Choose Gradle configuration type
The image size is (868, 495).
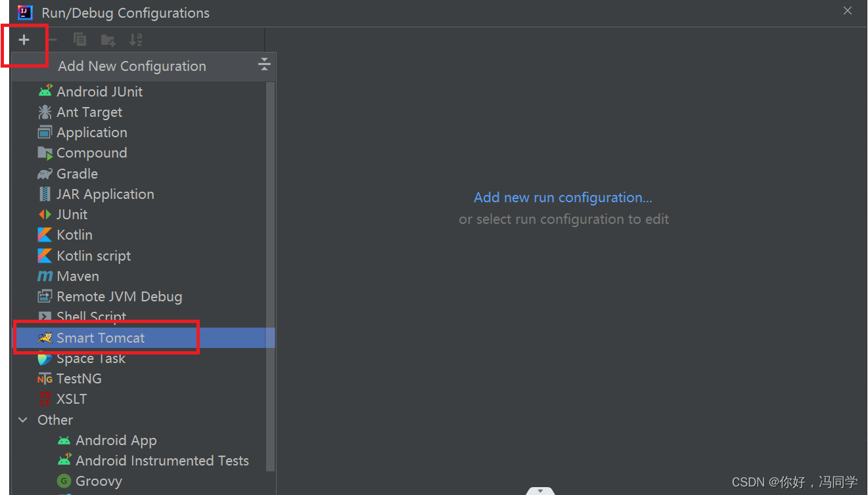(x=143, y=174)
